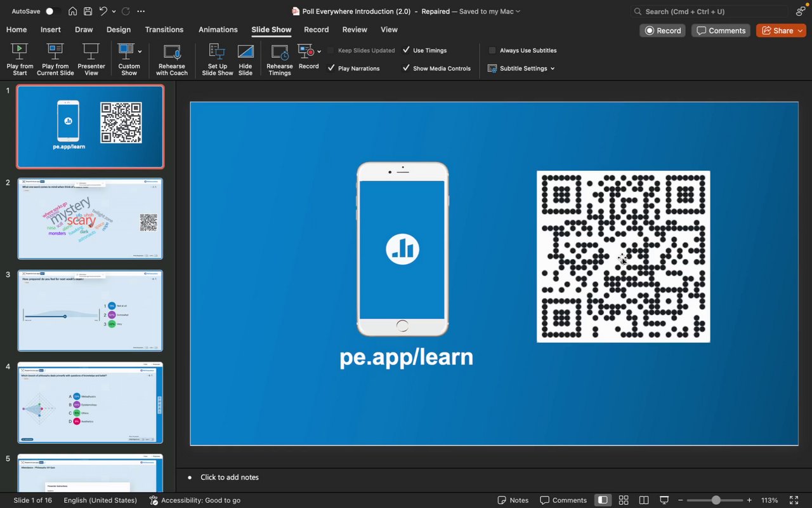Click the Custom Show icon
The image size is (812, 508).
click(x=126, y=51)
